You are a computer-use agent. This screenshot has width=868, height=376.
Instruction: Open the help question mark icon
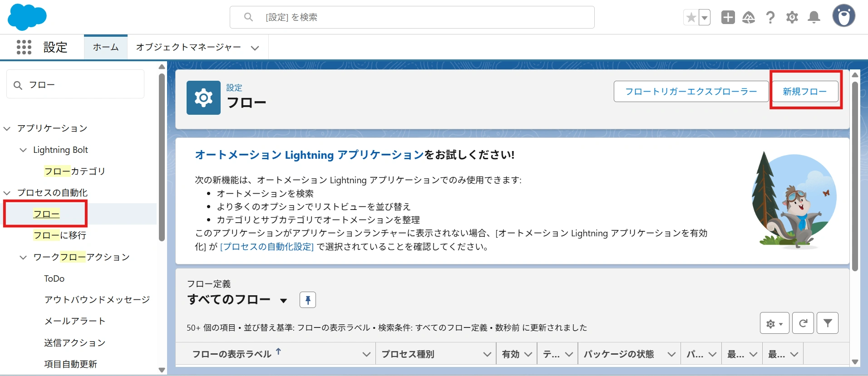(x=770, y=17)
